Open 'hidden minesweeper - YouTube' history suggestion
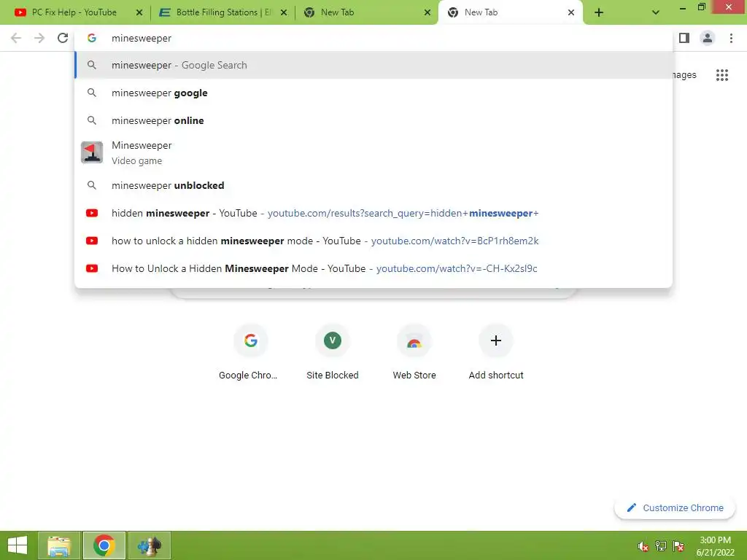 pos(373,213)
